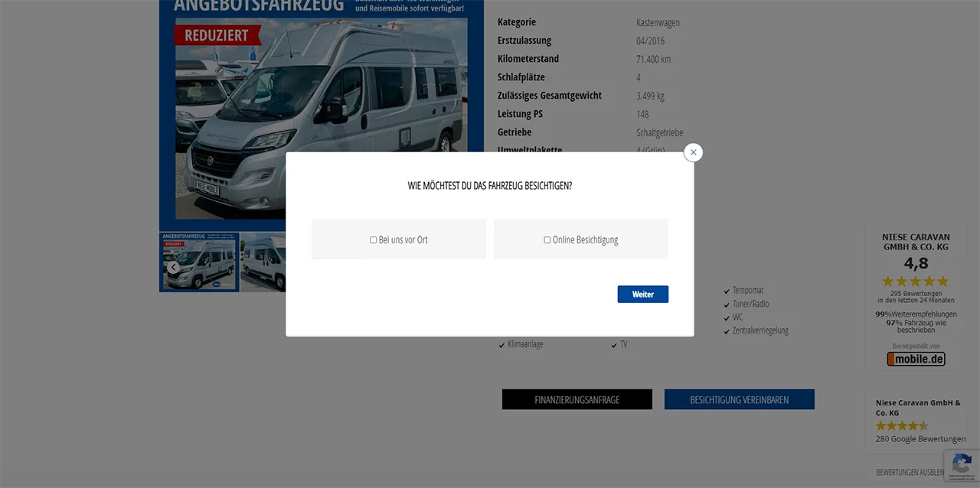Screen dimensions: 980x488
Task: Click the Weiter button
Action: (643, 294)
